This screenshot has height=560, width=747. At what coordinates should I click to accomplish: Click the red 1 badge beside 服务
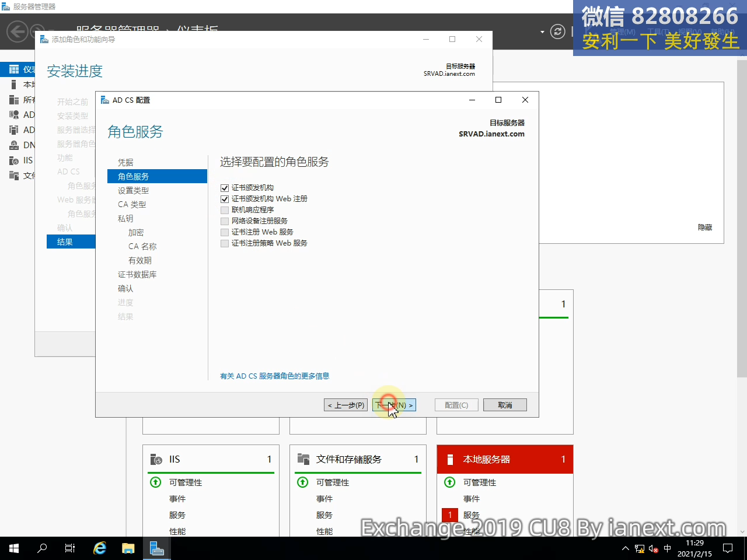(450, 515)
